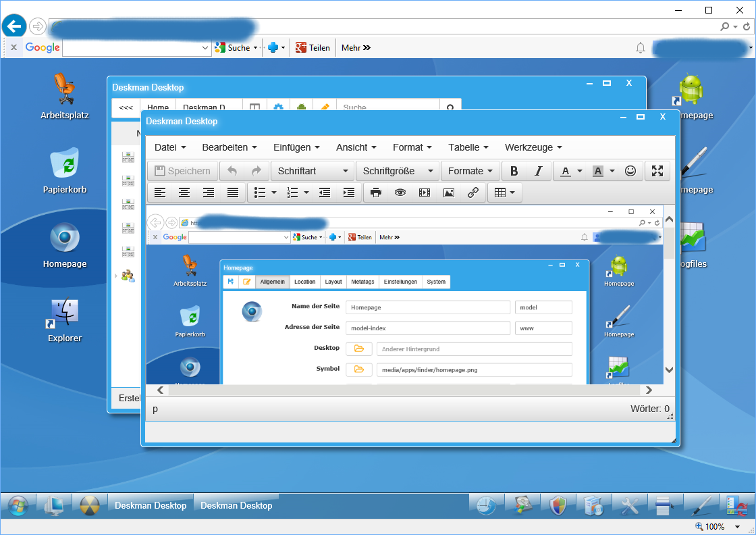
Task: Click Mehr in Google toolbar
Action: [356, 48]
